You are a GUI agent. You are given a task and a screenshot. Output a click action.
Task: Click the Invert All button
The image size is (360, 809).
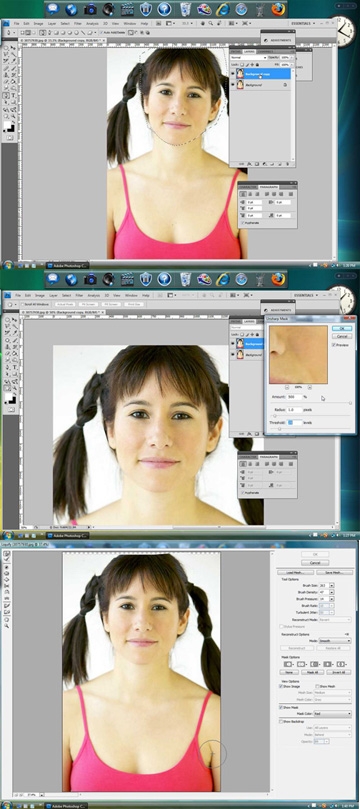click(339, 672)
